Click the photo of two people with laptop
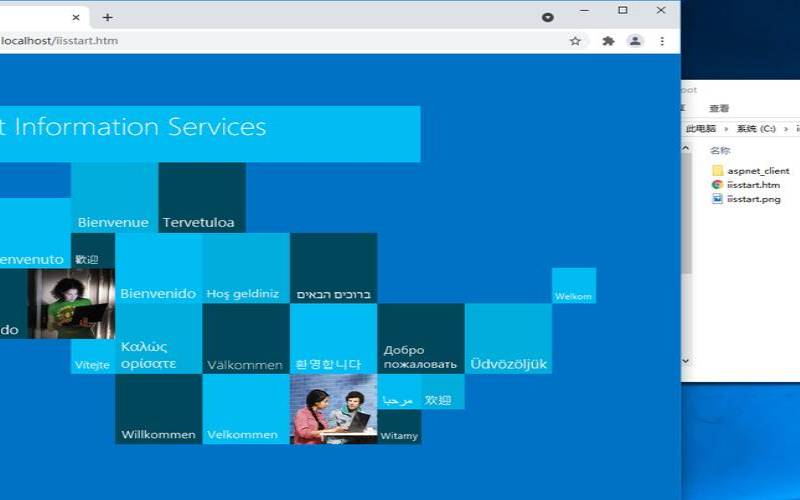Viewport: 800px width, 500px height. pos(334,409)
